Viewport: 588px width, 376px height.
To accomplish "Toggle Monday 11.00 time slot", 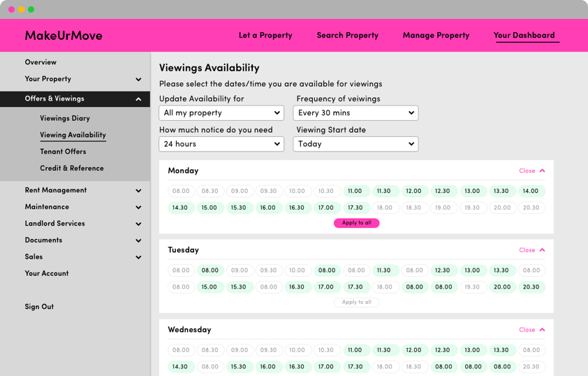I will pyautogui.click(x=355, y=191).
